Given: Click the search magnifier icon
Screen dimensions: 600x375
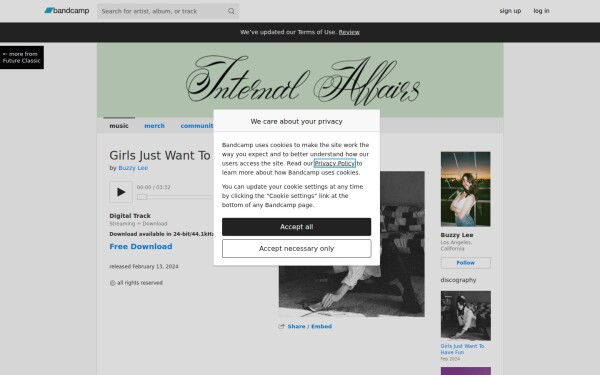Looking at the screenshot, I should click(x=231, y=11).
